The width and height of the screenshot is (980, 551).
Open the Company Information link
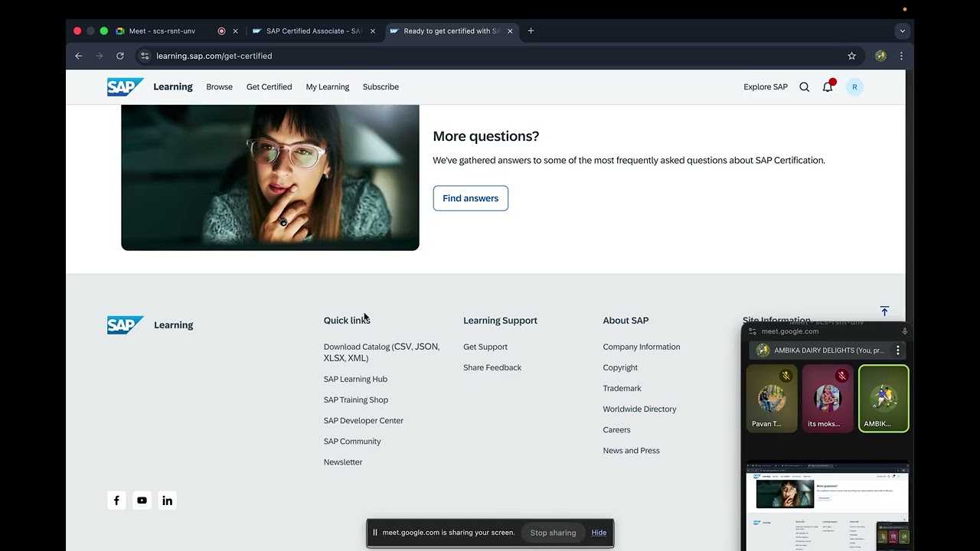point(642,347)
